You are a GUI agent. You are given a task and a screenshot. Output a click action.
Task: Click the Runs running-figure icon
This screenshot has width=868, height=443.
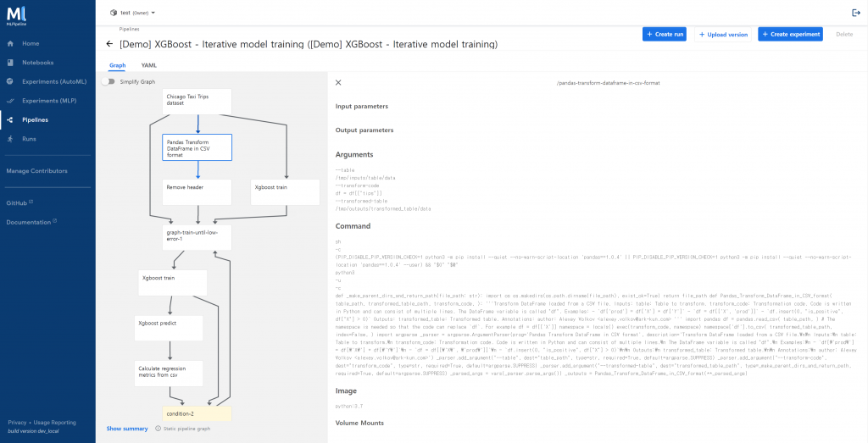10,139
